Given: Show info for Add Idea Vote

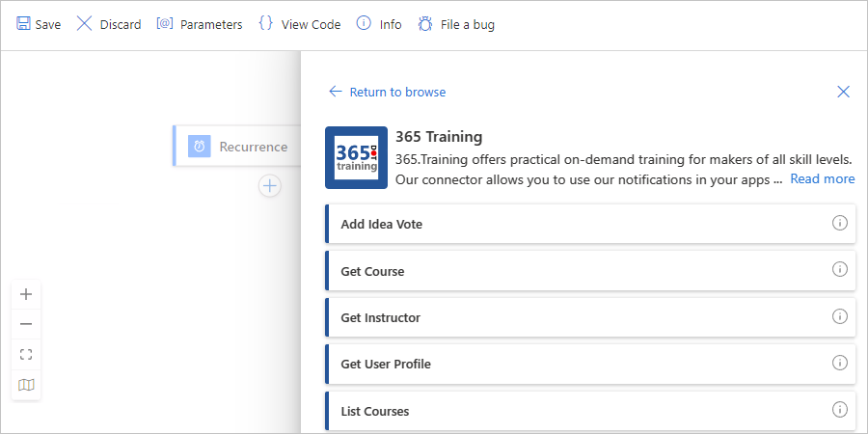Looking at the screenshot, I should [840, 223].
